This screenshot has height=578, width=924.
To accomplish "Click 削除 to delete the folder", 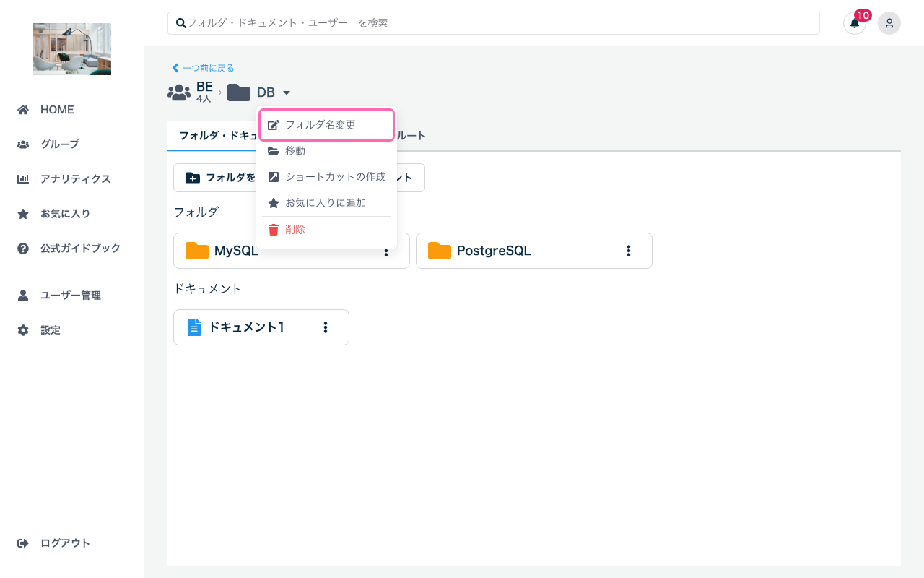I will pyautogui.click(x=295, y=229).
